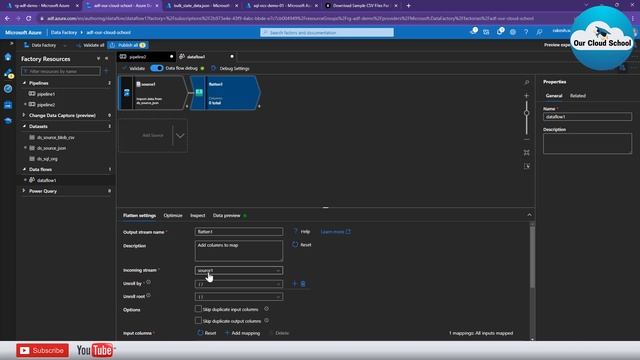The width and height of the screenshot is (640, 360).
Task: Collapse the Datasets tree section
Action: click(24, 126)
